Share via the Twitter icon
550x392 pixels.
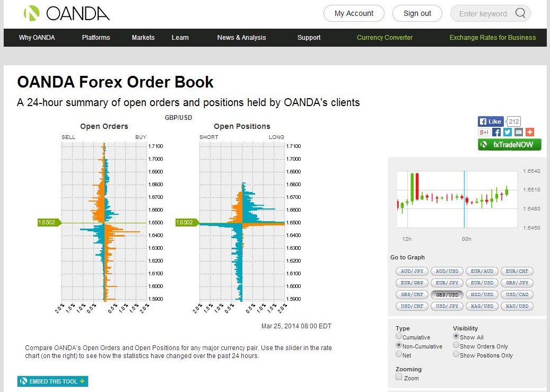point(508,132)
